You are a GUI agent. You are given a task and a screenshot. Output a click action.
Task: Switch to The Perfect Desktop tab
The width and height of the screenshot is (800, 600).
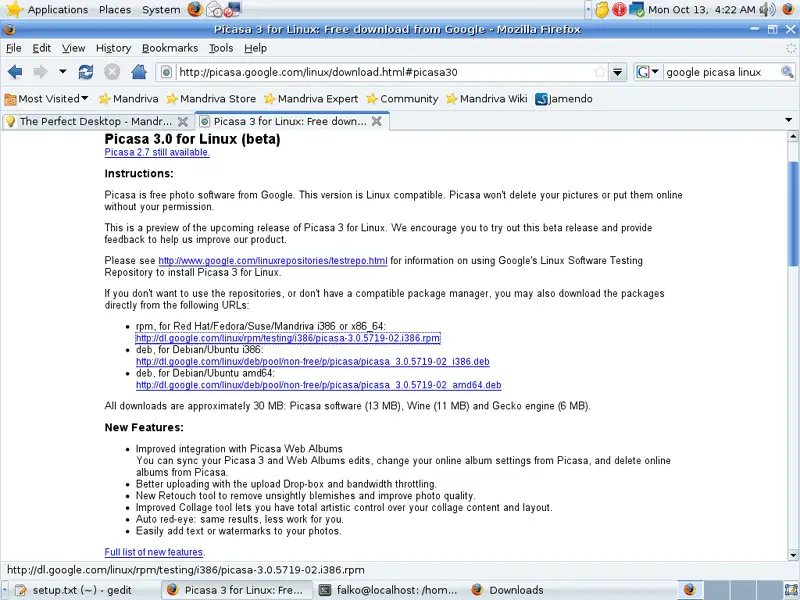[90, 121]
